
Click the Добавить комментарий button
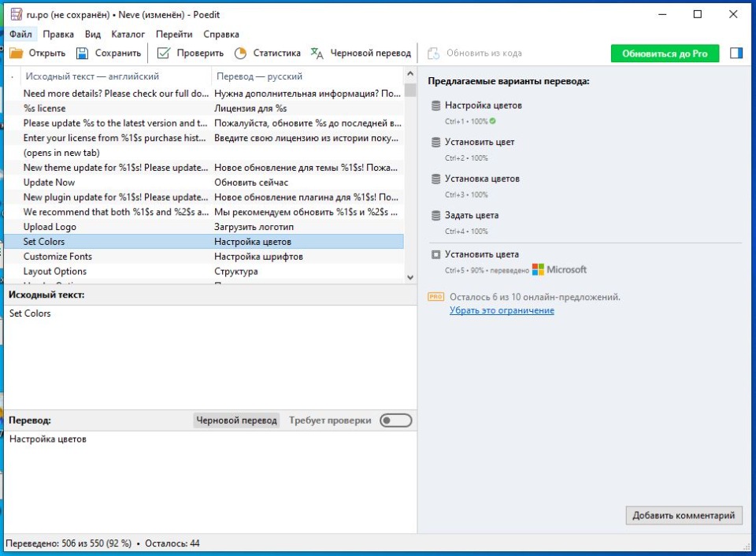tap(684, 516)
